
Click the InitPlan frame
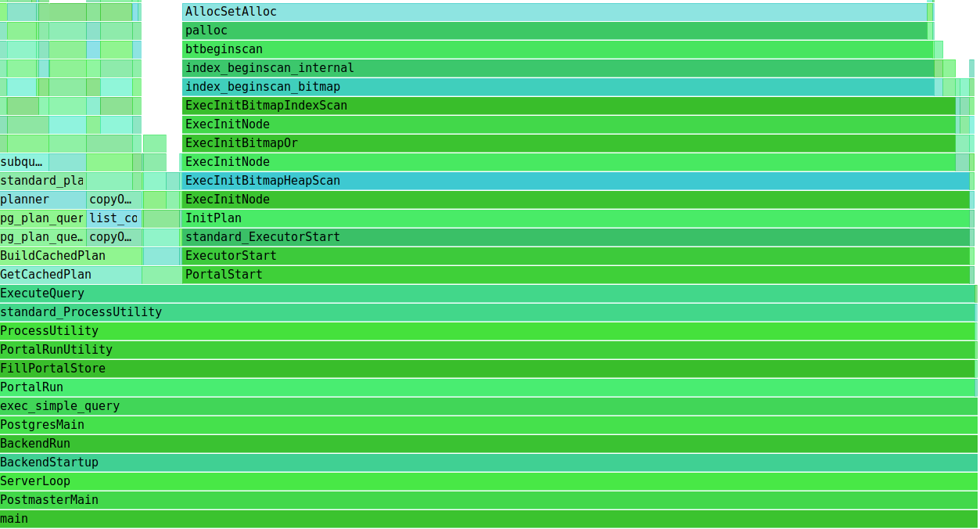(x=576, y=218)
